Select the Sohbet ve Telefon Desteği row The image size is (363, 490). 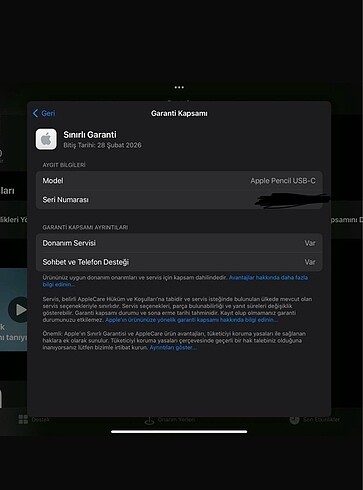click(x=179, y=262)
